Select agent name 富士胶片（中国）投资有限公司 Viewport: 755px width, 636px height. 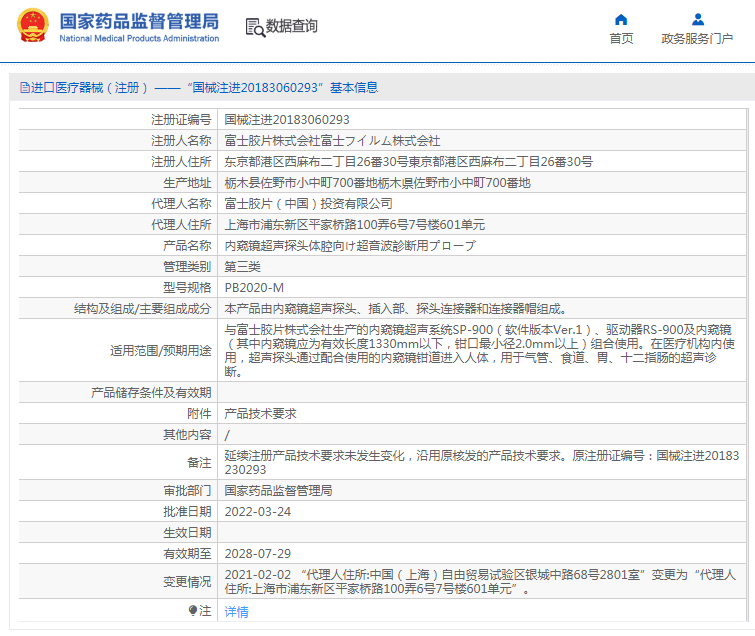(x=309, y=204)
